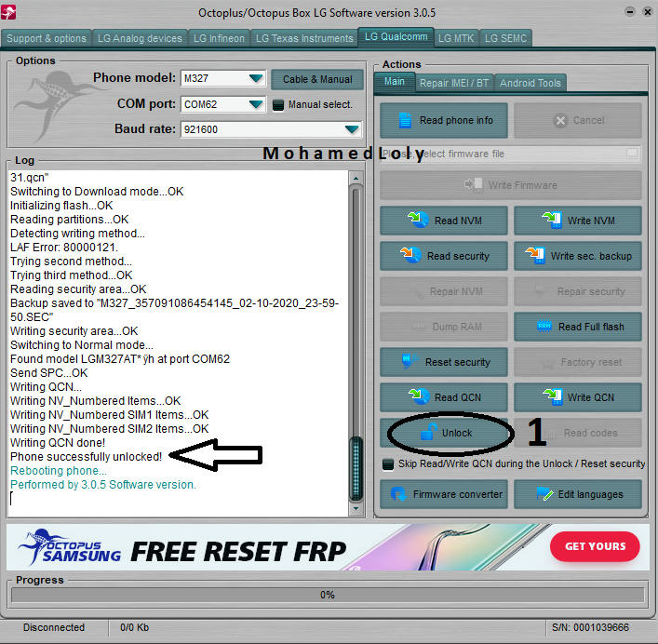Click the Edit languages flag icon
The height and width of the screenshot is (644, 658).
tap(544, 494)
